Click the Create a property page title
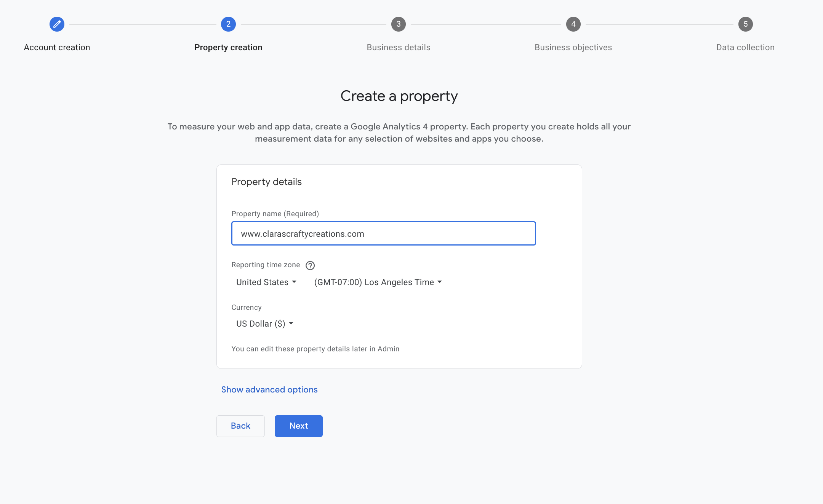 point(399,96)
